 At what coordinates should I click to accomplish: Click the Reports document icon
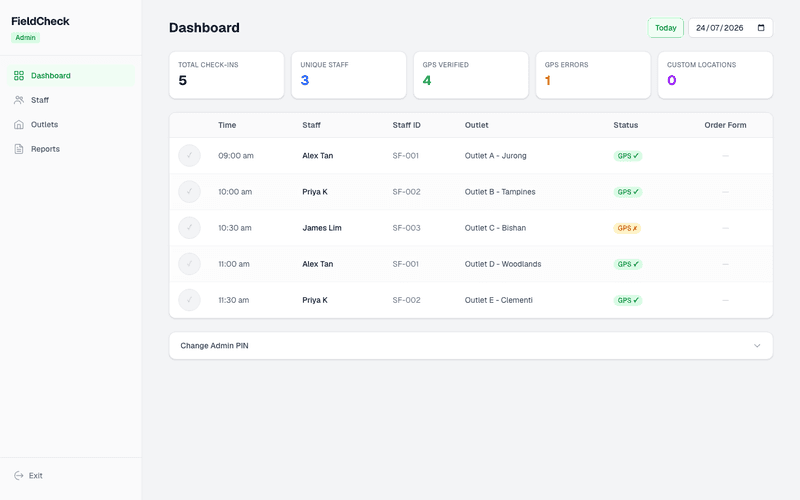(19, 149)
